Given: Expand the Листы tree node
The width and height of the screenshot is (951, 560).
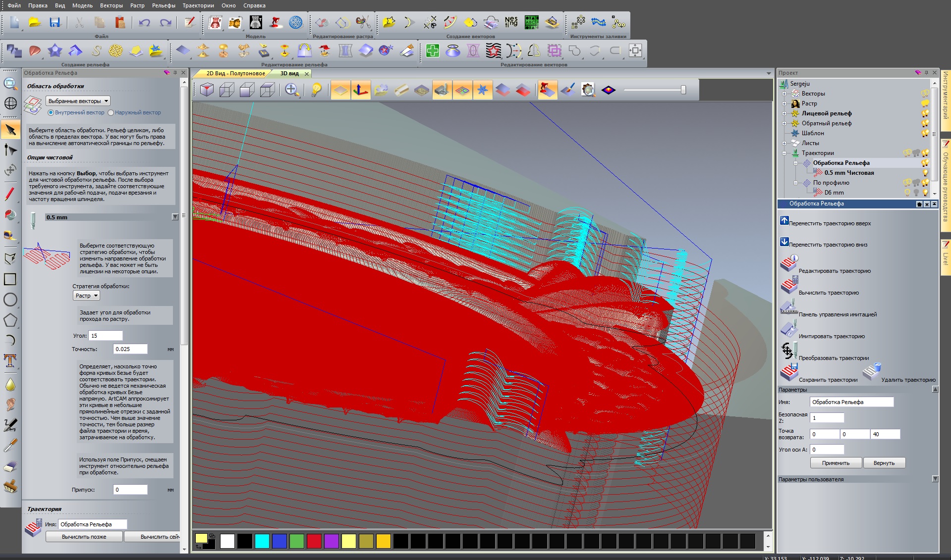Looking at the screenshot, I should pos(784,143).
